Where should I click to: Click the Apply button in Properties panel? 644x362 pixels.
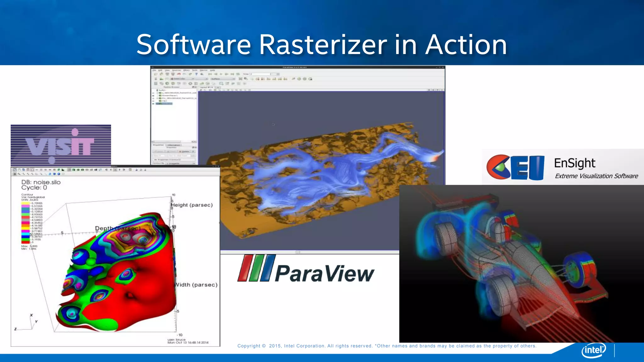(x=158, y=151)
